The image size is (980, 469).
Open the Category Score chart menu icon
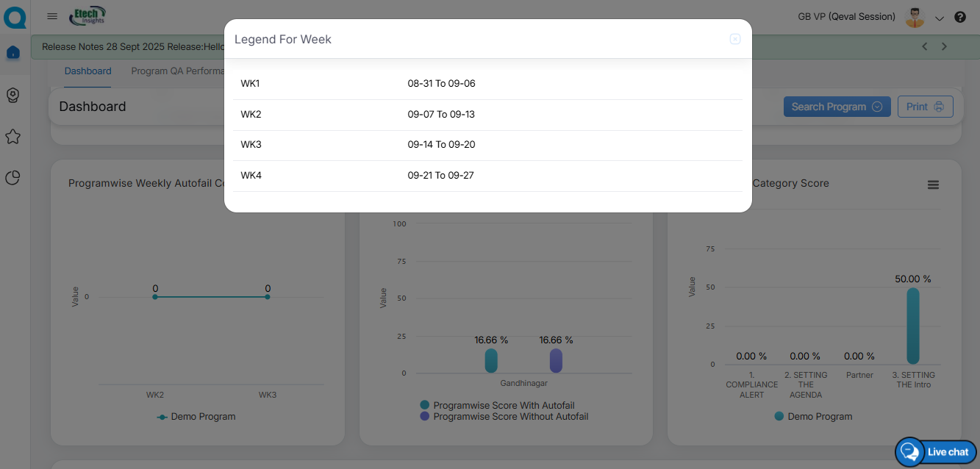point(933,185)
